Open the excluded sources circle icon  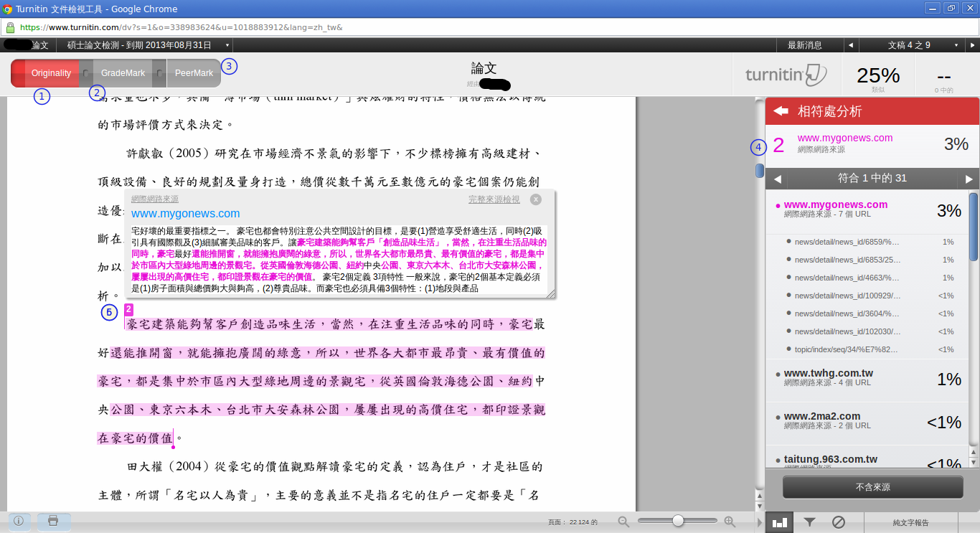tap(838, 522)
